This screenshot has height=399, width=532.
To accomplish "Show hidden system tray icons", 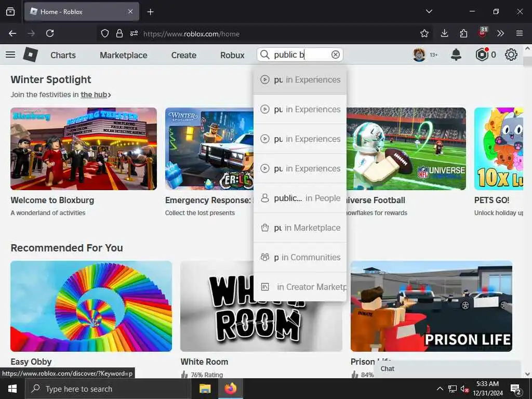I will click(x=440, y=389).
